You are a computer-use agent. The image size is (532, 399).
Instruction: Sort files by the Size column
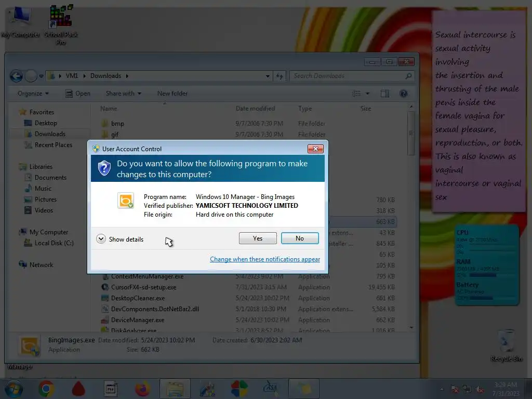click(x=365, y=109)
